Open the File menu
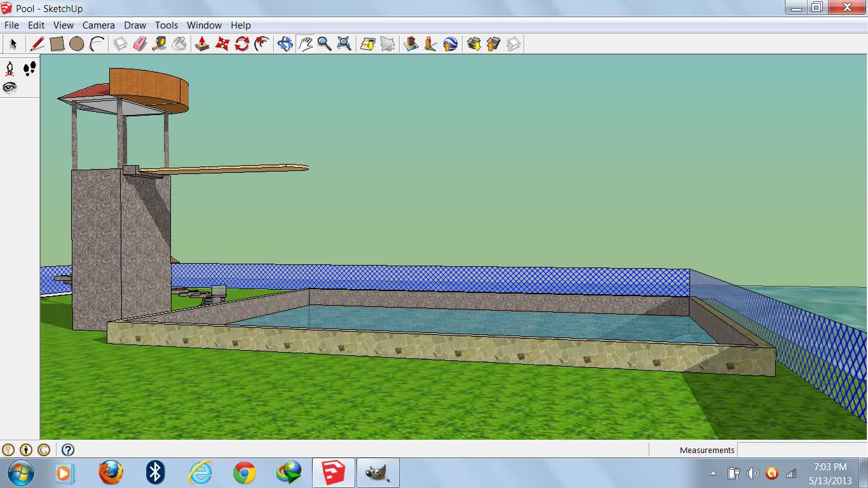The image size is (868, 488). (11, 25)
